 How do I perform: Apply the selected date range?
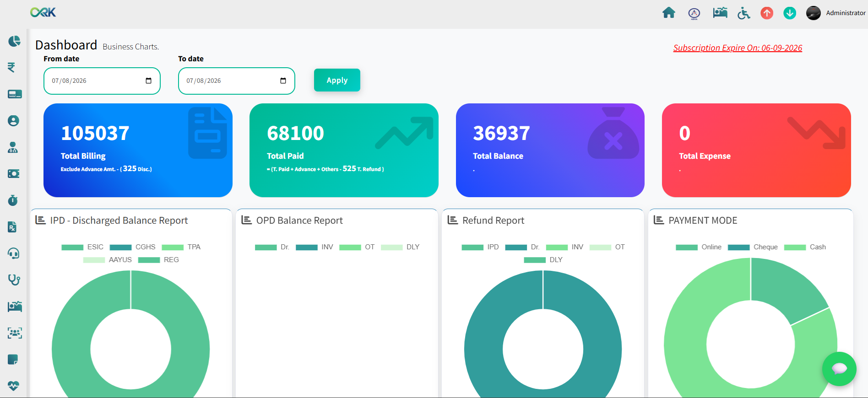coord(337,80)
